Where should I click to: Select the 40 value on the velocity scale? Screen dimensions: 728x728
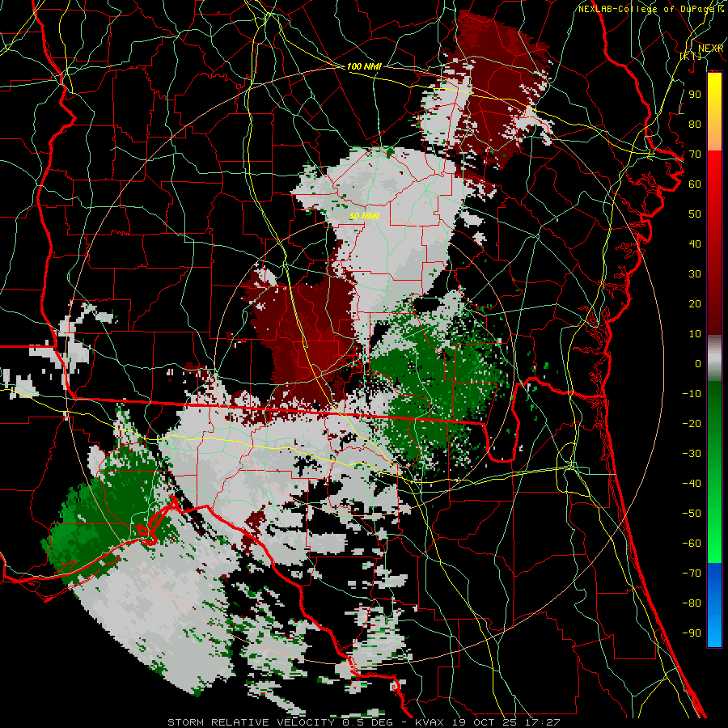click(x=695, y=243)
